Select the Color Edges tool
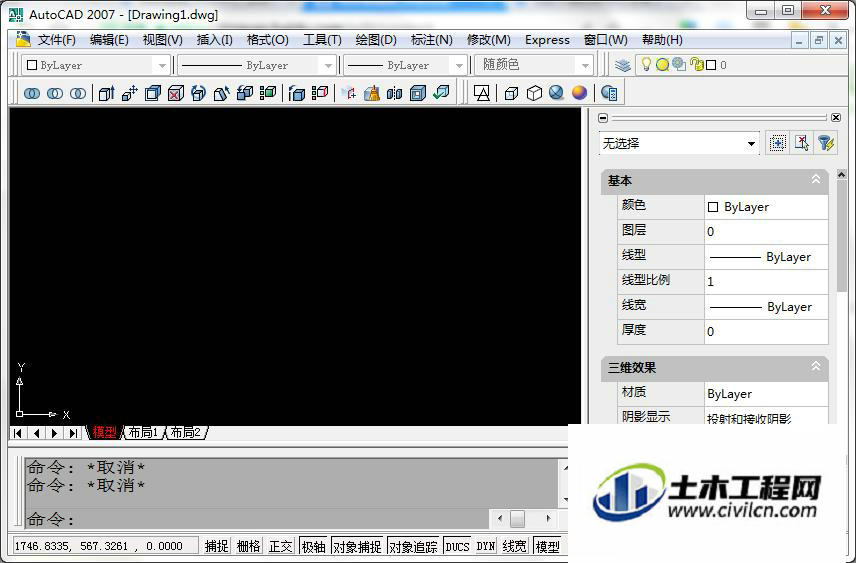The width and height of the screenshot is (856, 563). click(x=320, y=93)
